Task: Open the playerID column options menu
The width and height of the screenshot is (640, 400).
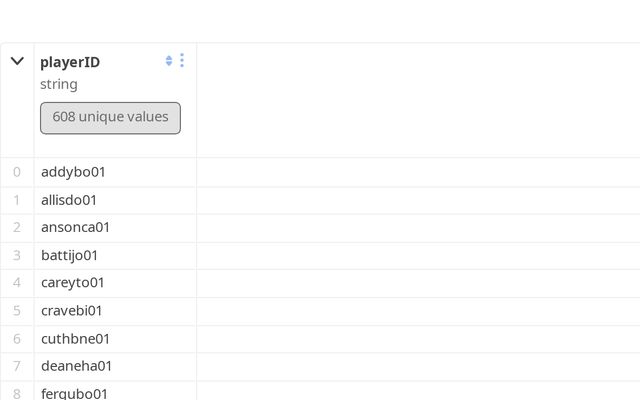Action: (x=181, y=61)
